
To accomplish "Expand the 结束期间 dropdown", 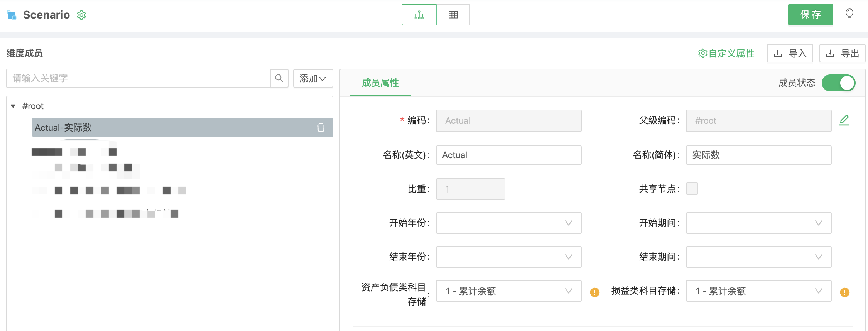I will pyautogui.click(x=758, y=257).
